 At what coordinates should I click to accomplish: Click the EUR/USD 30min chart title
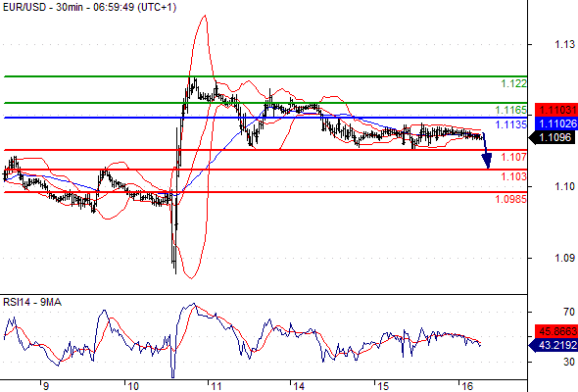tap(89, 7)
